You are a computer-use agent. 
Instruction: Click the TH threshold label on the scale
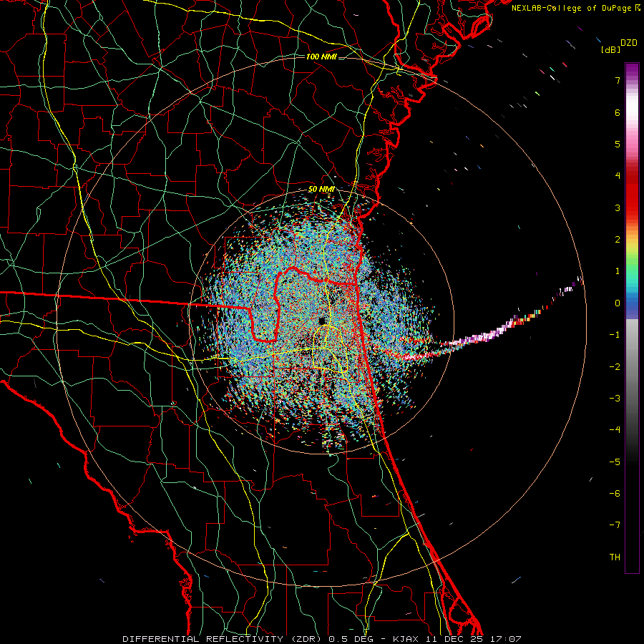615,557
